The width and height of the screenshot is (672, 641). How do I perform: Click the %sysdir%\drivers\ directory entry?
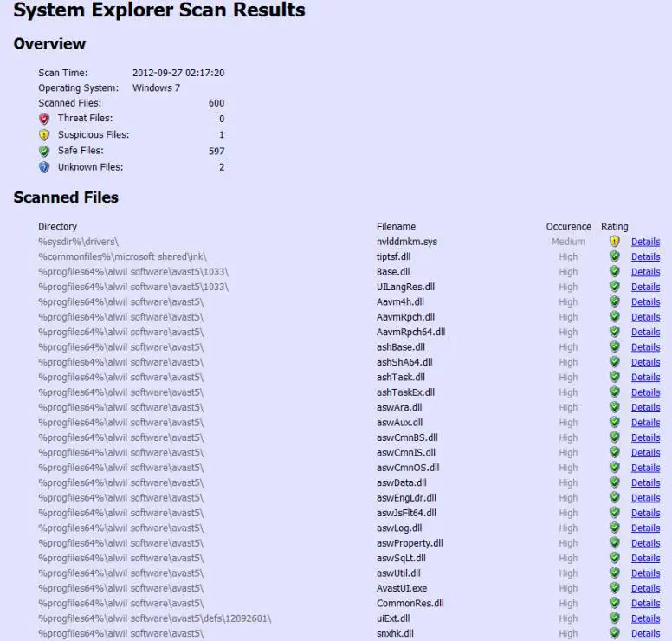(x=79, y=242)
